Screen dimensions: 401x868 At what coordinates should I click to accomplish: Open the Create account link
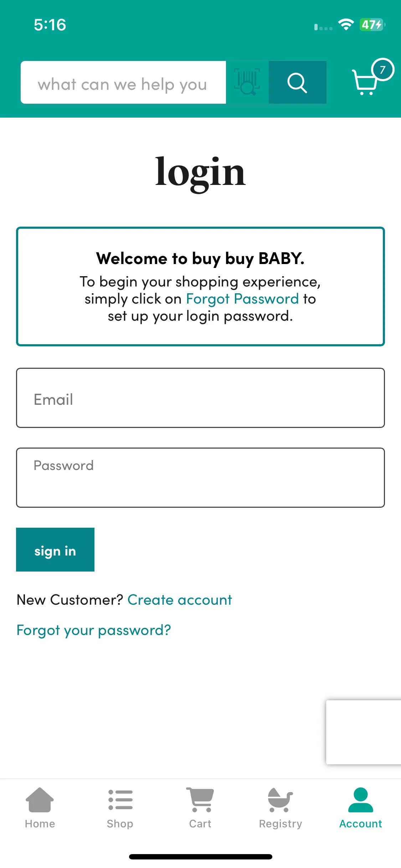[180, 600]
